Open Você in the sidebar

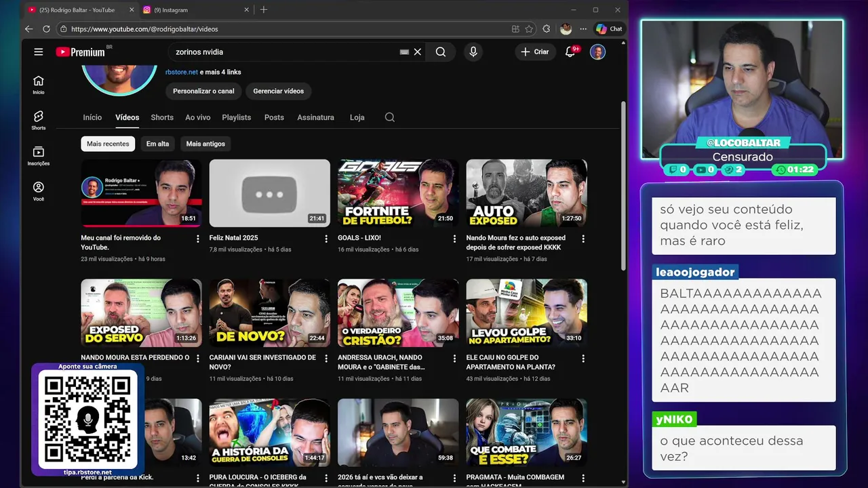pos(39,192)
